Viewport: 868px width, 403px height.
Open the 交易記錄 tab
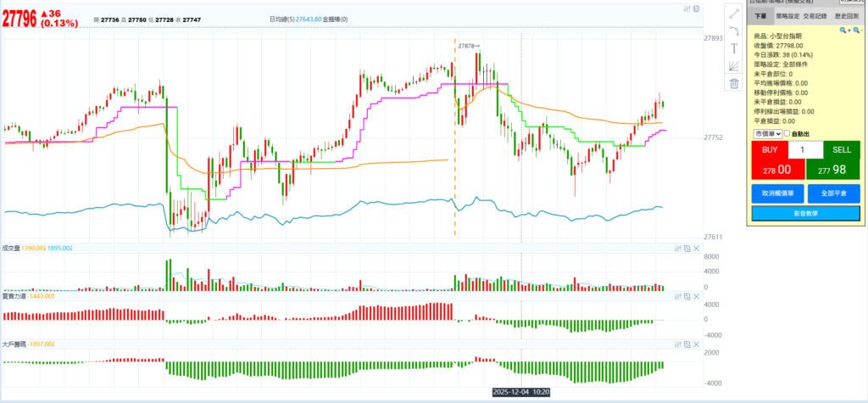point(815,15)
